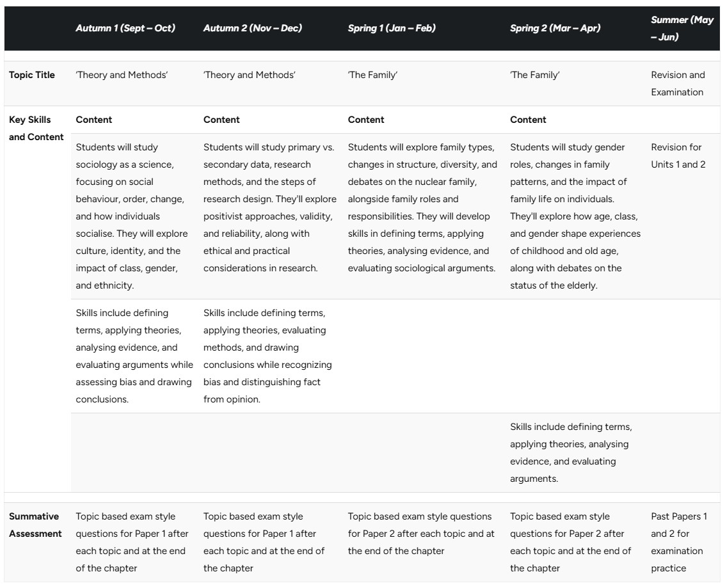Select 'The Family' cell under Spring 2
The image size is (725, 588).
pyautogui.click(x=534, y=75)
